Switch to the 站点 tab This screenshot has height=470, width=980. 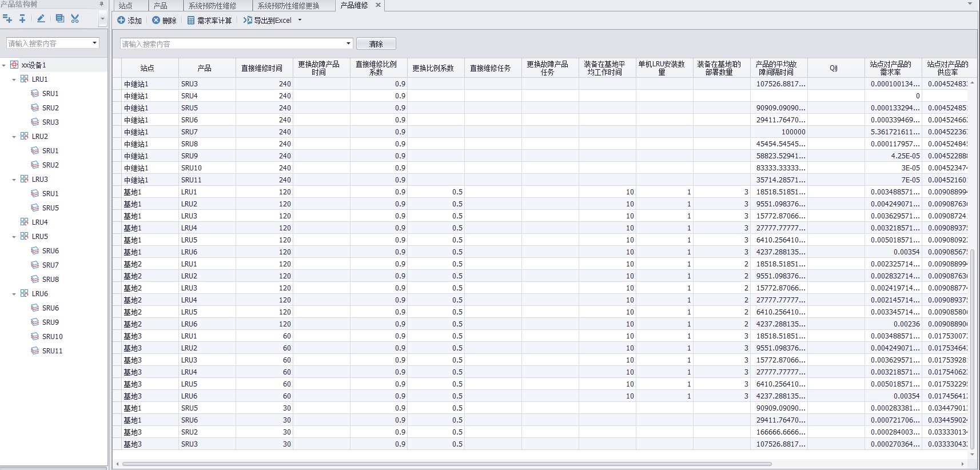[x=126, y=6]
